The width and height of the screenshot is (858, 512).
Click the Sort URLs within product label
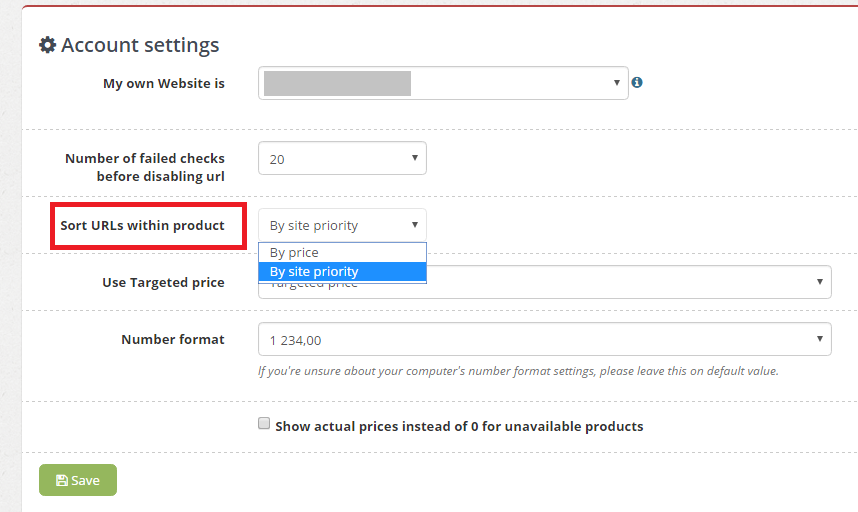[x=142, y=225]
